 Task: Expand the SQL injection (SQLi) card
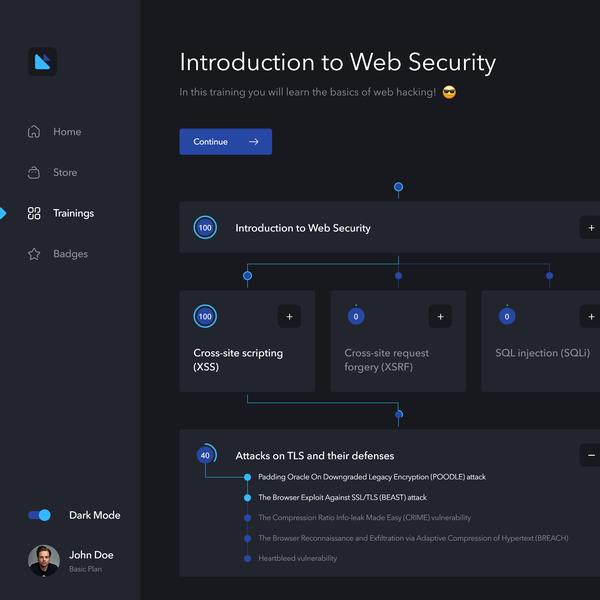[591, 316]
